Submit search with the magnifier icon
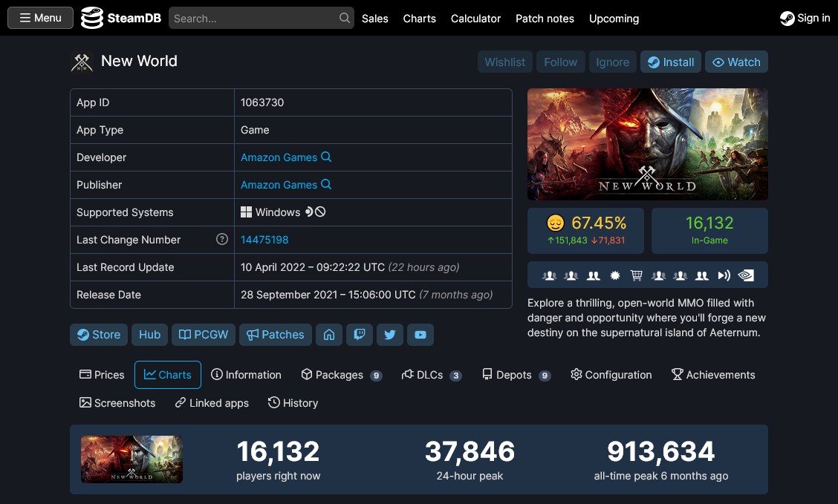Image resolution: width=838 pixels, height=504 pixels. [x=345, y=18]
